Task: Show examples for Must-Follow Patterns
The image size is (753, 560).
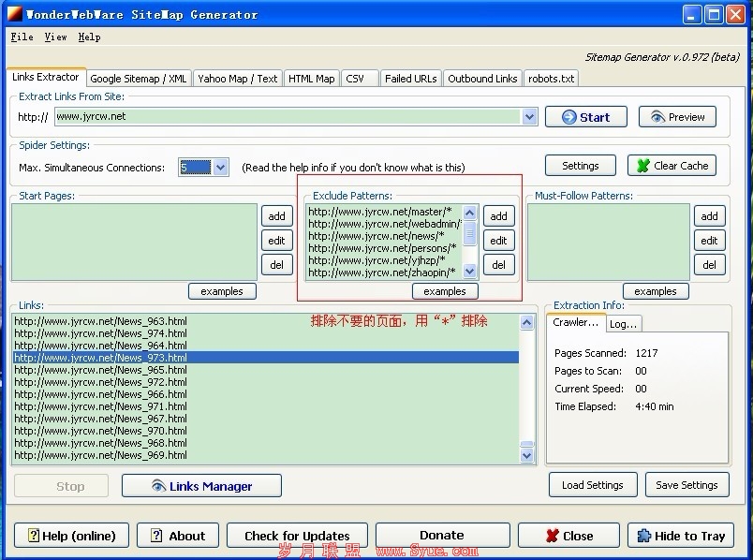Action: pyautogui.click(x=656, y=291)
